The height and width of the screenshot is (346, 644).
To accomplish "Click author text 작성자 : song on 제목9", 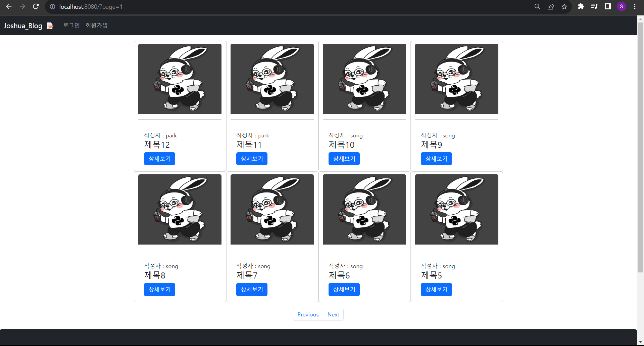I will click(438, 135).
